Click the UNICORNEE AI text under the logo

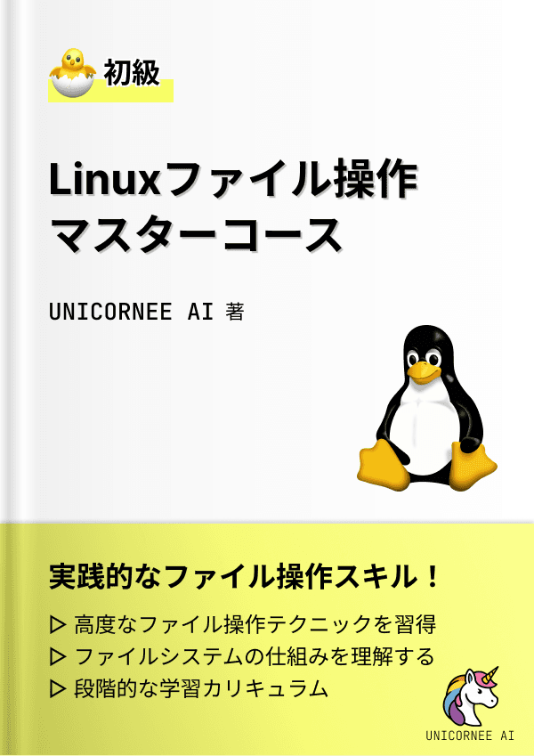(470, 736)
